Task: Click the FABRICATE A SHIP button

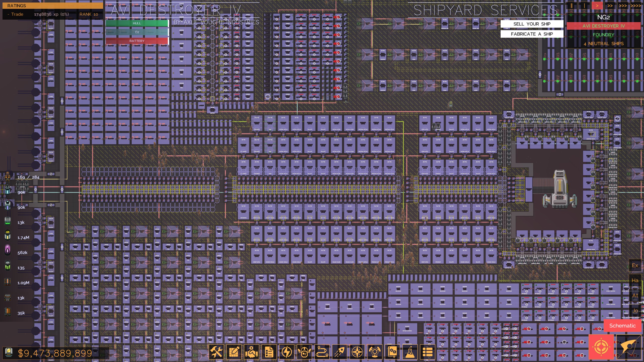Action: pyautogui.click(x=532, y=34)
